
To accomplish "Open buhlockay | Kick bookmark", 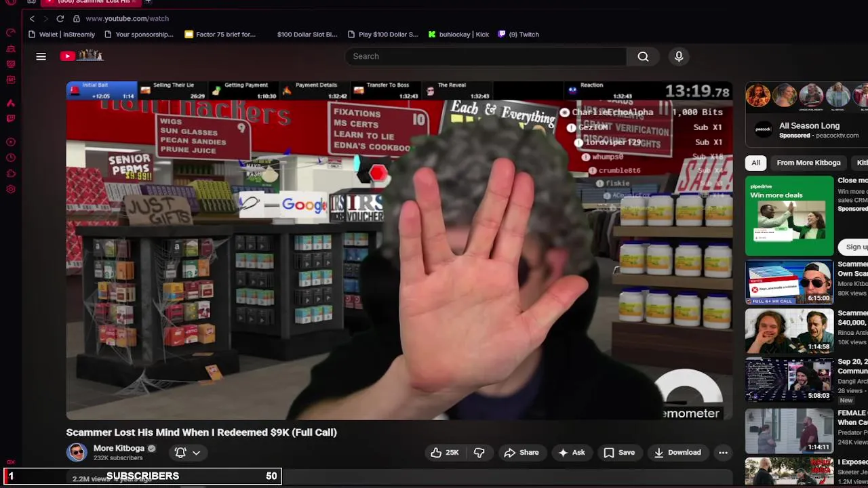I will coord(458,34).
